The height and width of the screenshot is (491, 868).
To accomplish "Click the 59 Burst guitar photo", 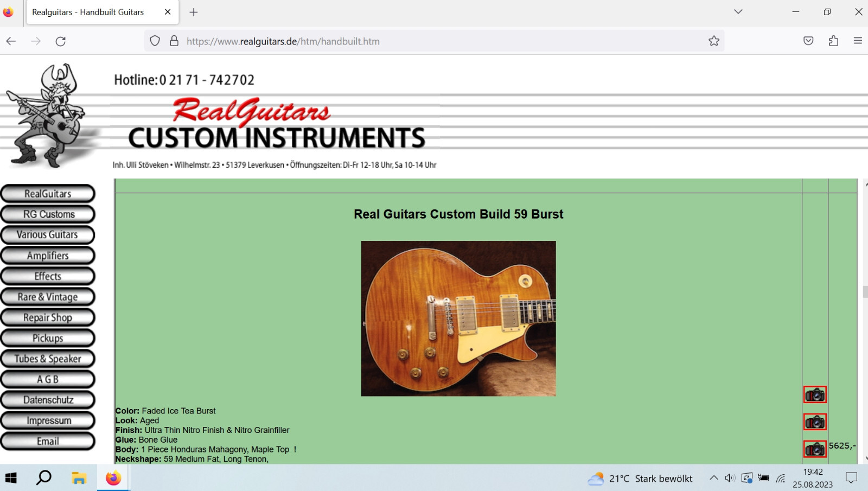I will (458, 318).
